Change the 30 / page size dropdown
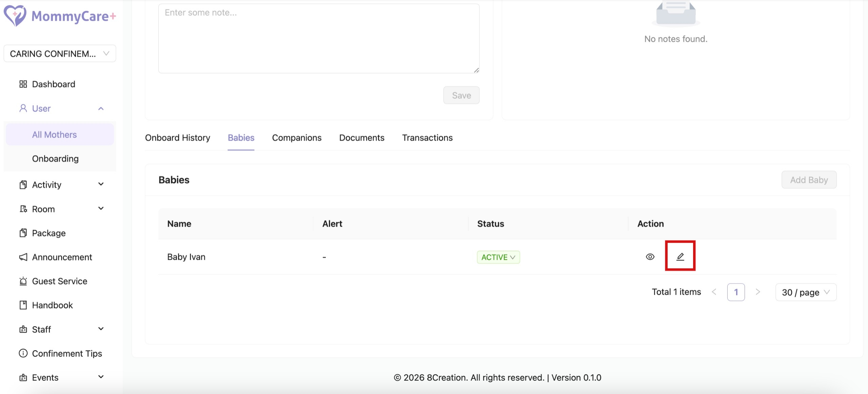Screen dimensions: 868x394 click(x=806, y=292)
